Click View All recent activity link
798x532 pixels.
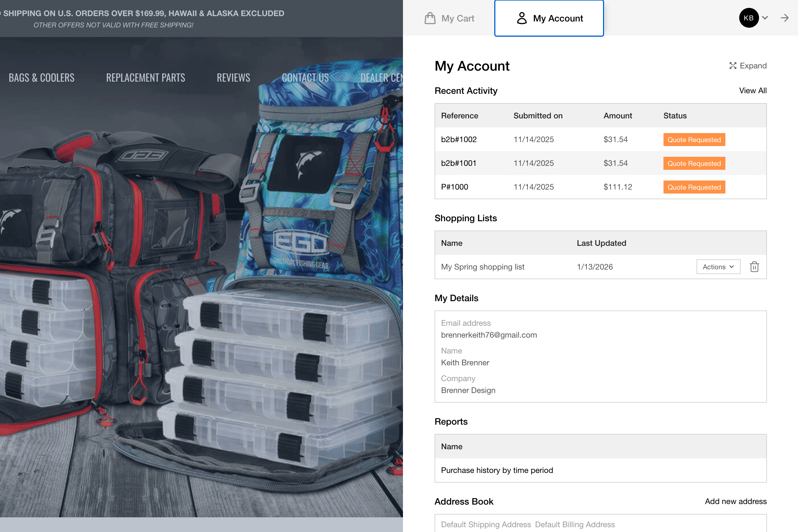(753, 91)
